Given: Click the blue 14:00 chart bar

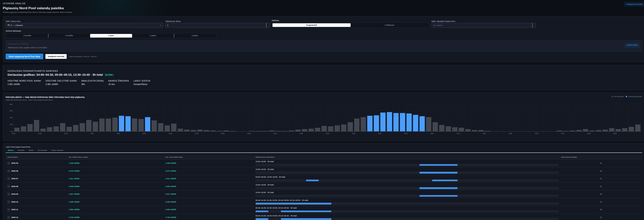Looking at the screenshot, I should (383, 122).
